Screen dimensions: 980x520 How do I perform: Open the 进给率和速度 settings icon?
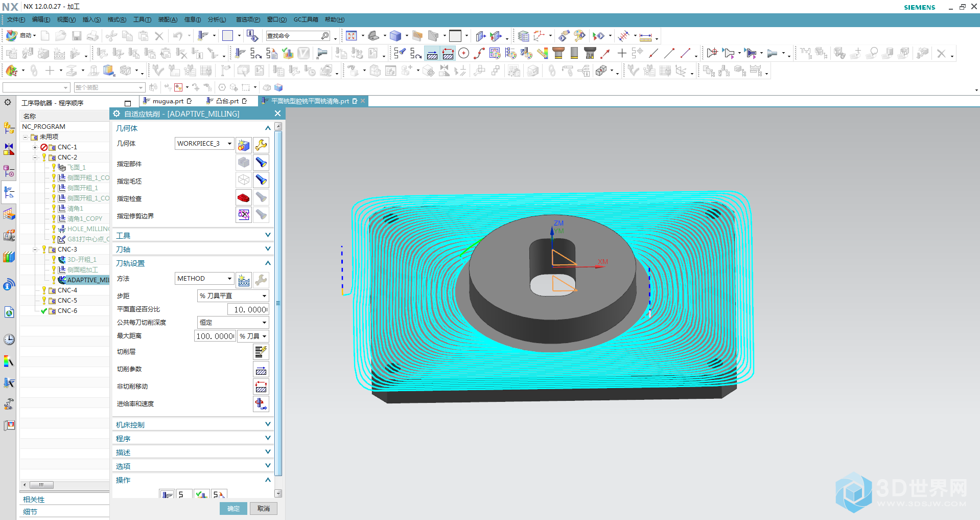[x=261, y=404]
